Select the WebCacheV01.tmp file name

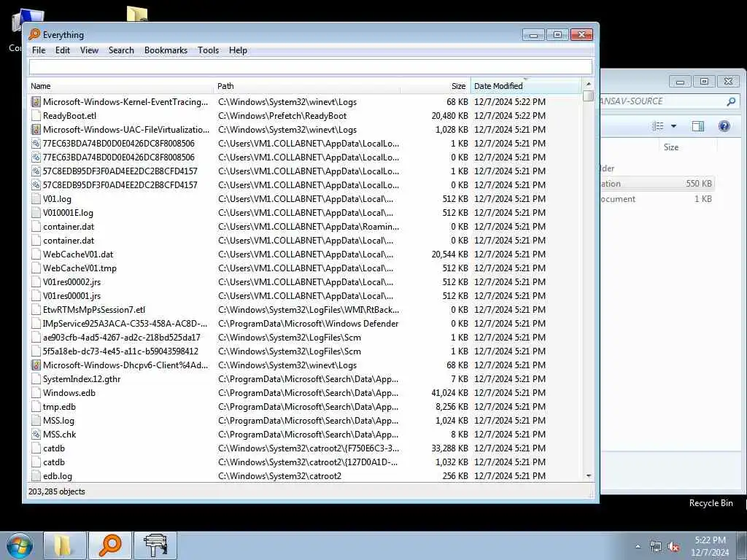(80, 268)
